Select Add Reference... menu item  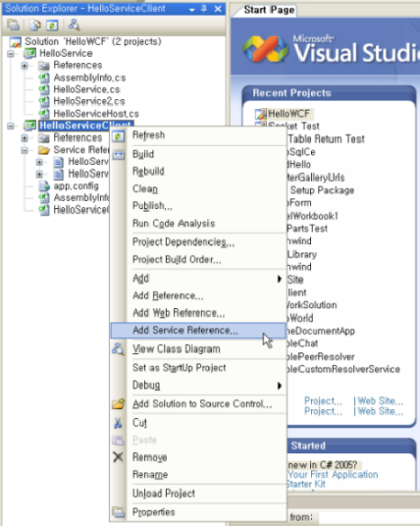(x=168, y=295)
